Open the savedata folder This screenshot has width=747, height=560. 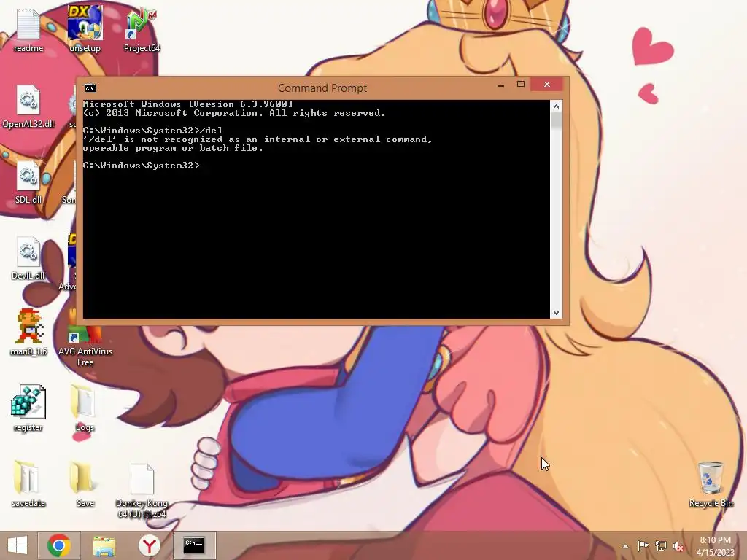28,483
